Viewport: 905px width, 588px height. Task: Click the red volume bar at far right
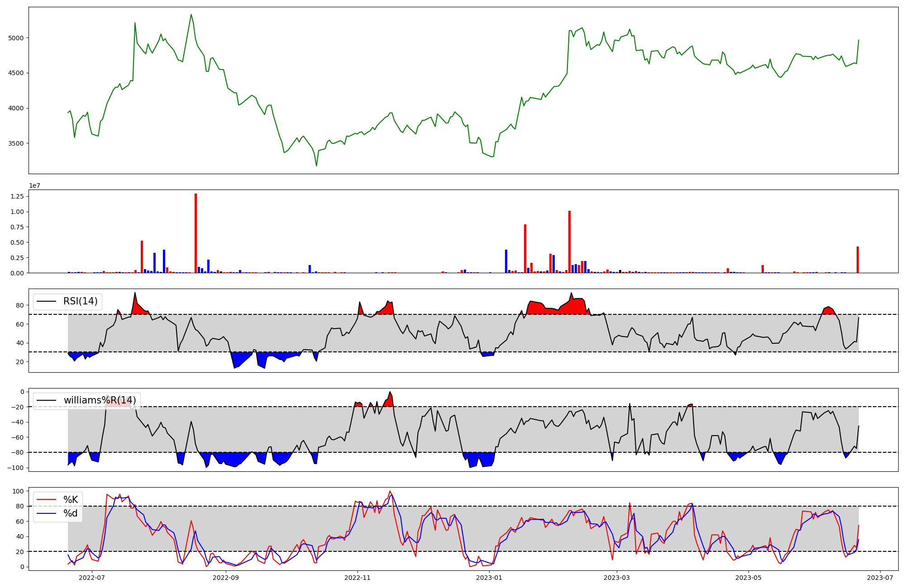857,260
